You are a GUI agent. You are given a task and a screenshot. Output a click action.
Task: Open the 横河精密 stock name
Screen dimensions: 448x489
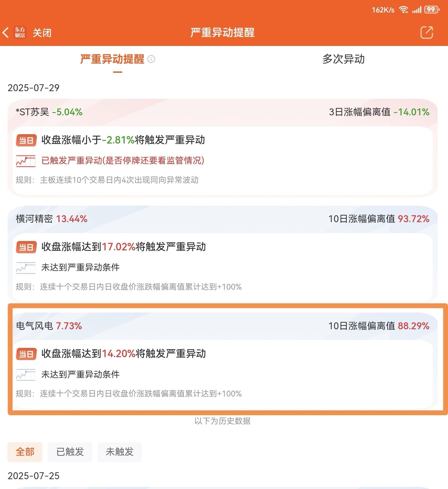(34, 219)
